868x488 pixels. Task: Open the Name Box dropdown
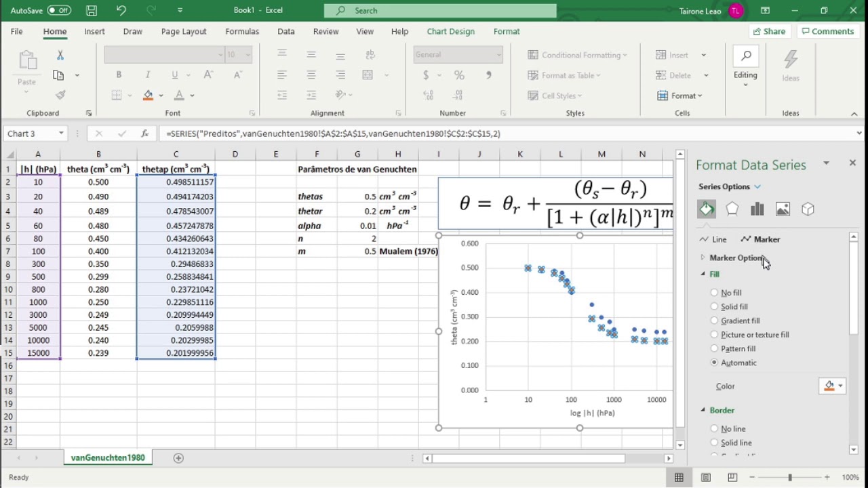(x=61, y=134)
